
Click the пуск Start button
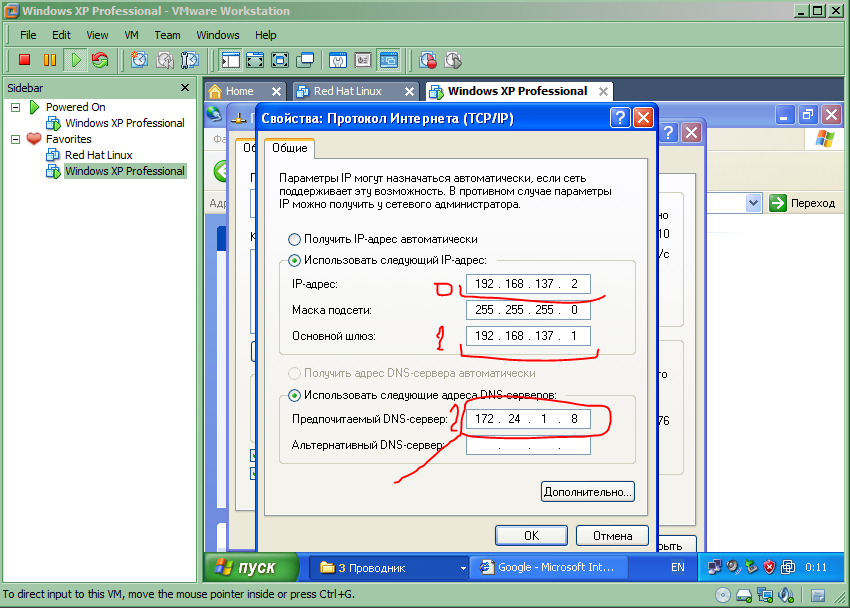252,567
